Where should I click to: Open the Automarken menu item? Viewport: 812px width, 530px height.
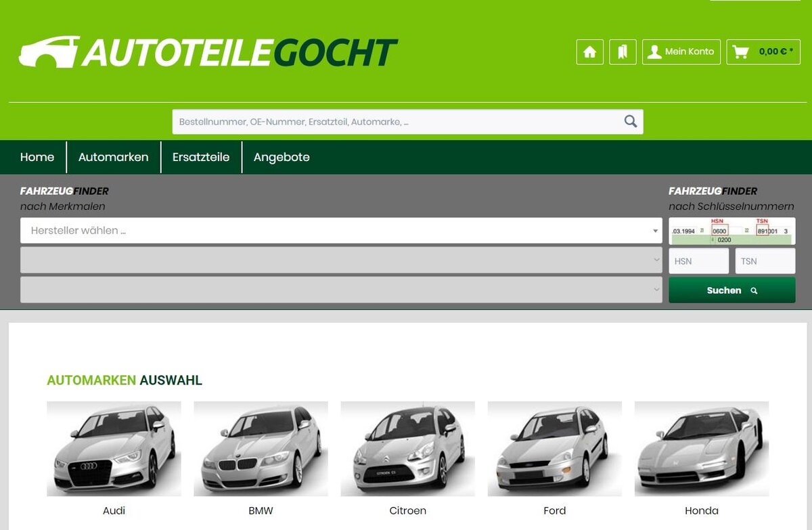pyautogui.click(x=114, y=157)
